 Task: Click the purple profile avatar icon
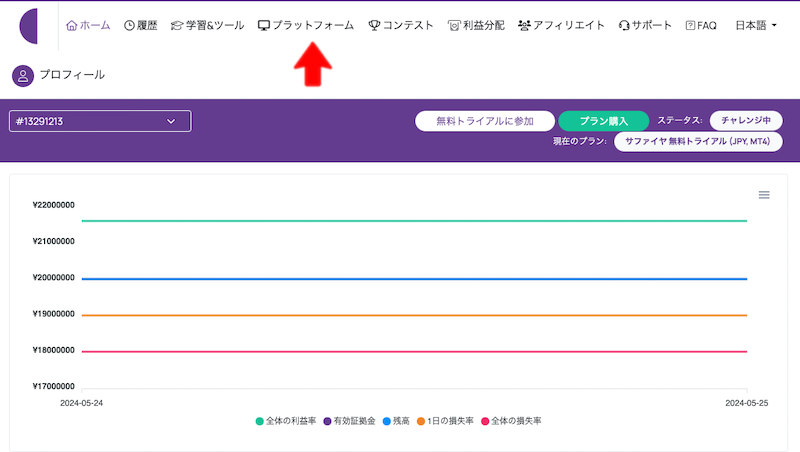[23, 76]
